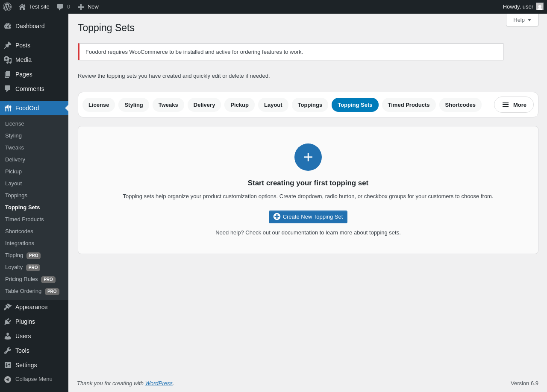This screenshot has height=392, width=547.
Task: Click the Tools wrench icon
Action: (x=8, y=351)
